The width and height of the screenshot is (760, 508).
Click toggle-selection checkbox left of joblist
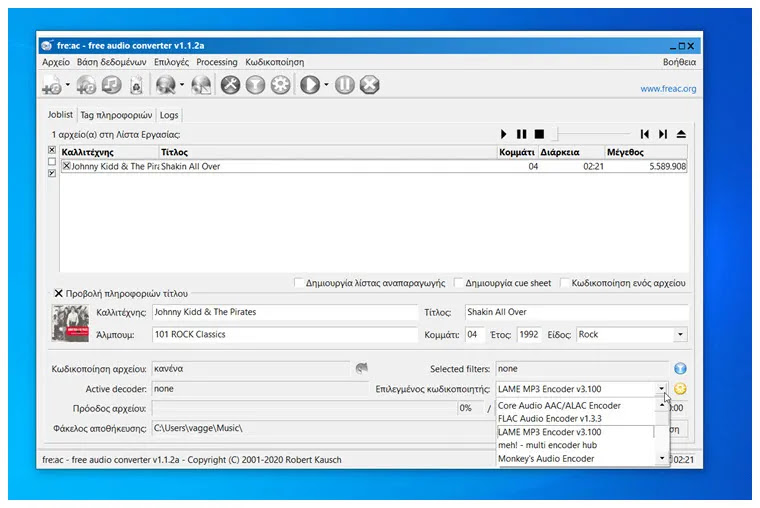[x=52, y=174]
